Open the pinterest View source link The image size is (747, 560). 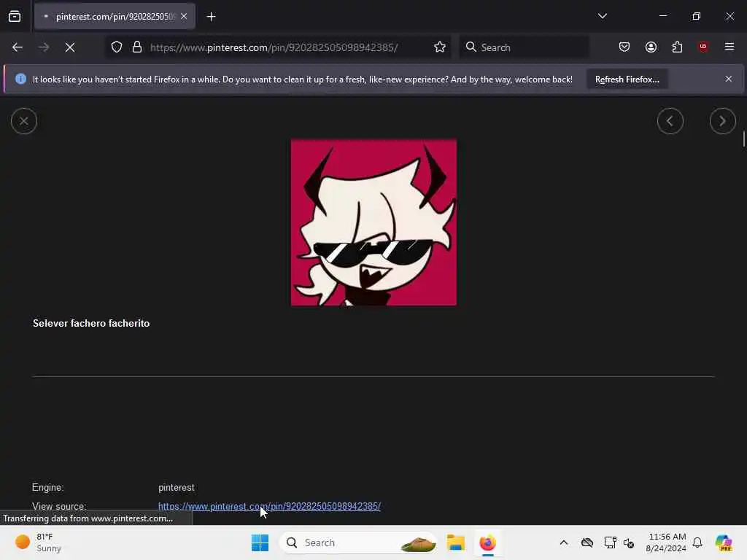269,506
